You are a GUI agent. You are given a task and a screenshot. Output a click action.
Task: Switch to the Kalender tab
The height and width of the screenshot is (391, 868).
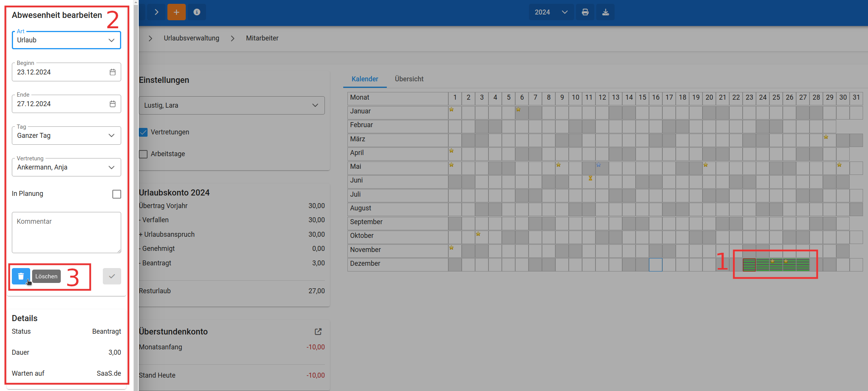tap(365, 79)
